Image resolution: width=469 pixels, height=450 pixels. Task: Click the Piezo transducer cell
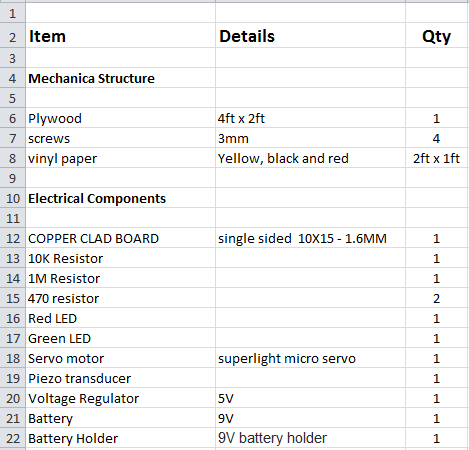(x=120, y=378)
